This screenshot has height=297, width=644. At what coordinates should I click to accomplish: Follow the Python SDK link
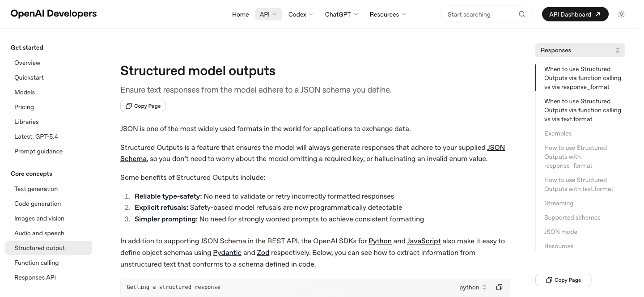380,241
